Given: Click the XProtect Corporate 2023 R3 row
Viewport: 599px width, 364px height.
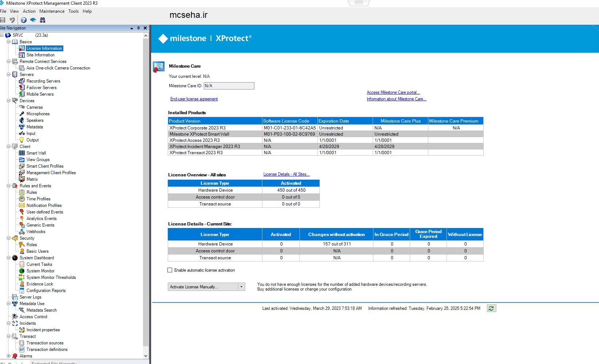Looking at the screenshot, I should tap(326, 128).
